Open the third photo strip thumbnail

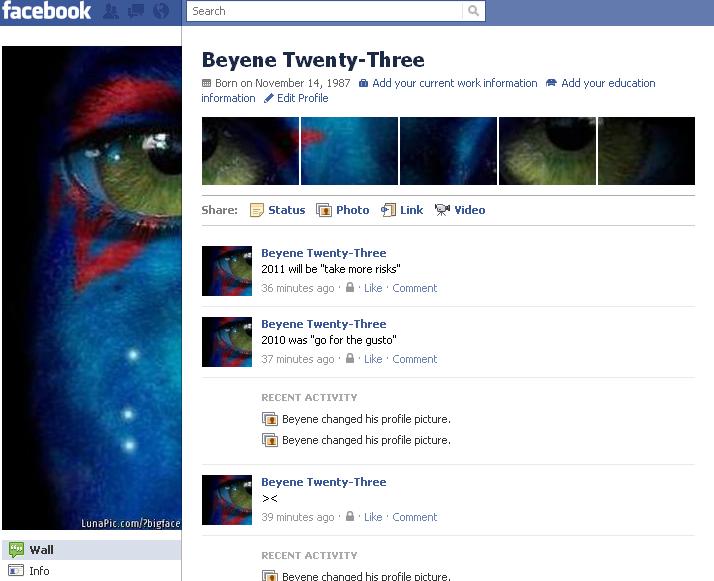point(449,151)
